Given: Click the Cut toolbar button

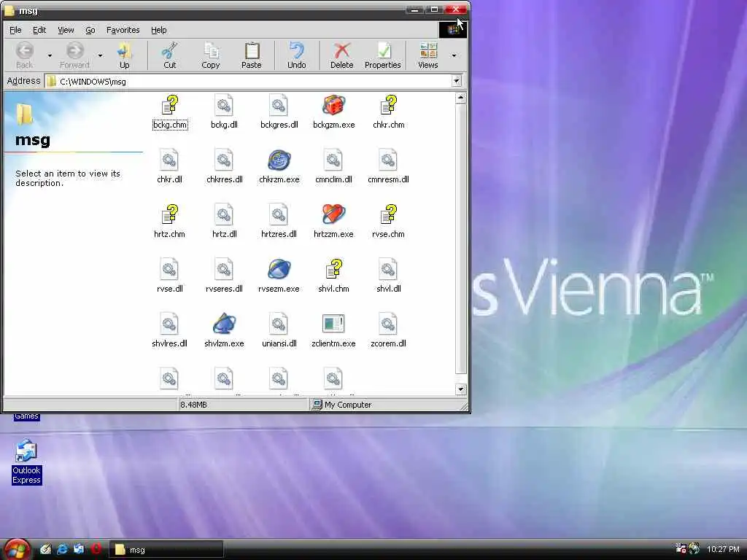Looking at the screenshot, I should pos(169,55).
